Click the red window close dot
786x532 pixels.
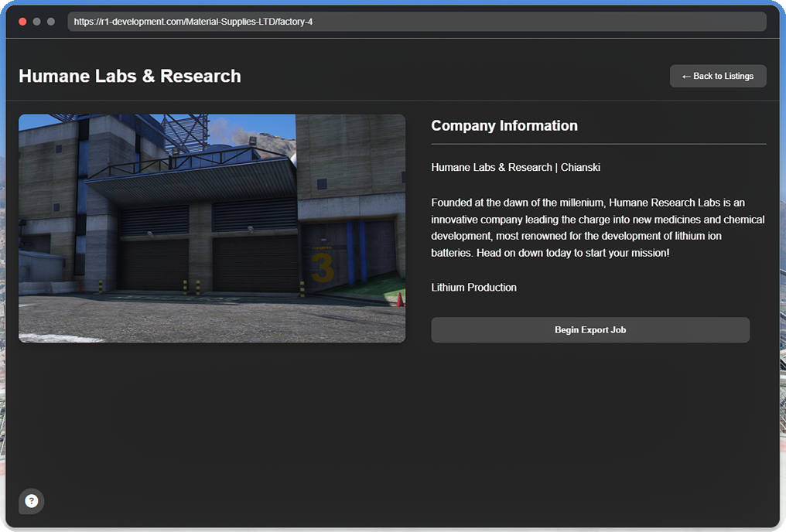click(x=22, y=22)
